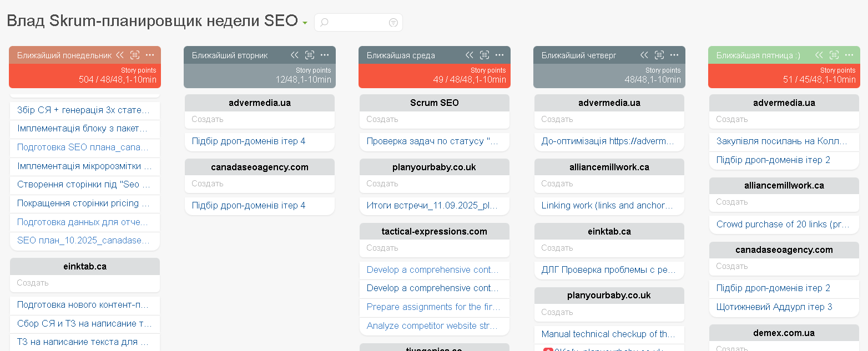868x351 pixels.
Task: Open the board title dropdown arrow
Action: (305, 23)
